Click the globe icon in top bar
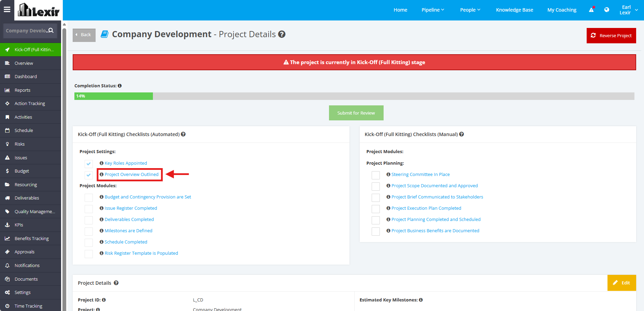Viewport: 644px width, 311px height. pos(606,10)
